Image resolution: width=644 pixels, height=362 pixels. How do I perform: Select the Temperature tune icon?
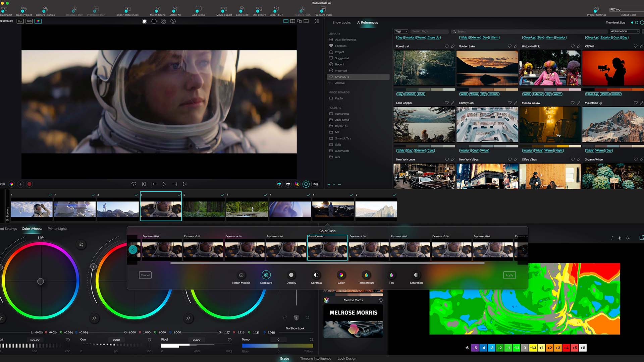click(x=366, y=275)
